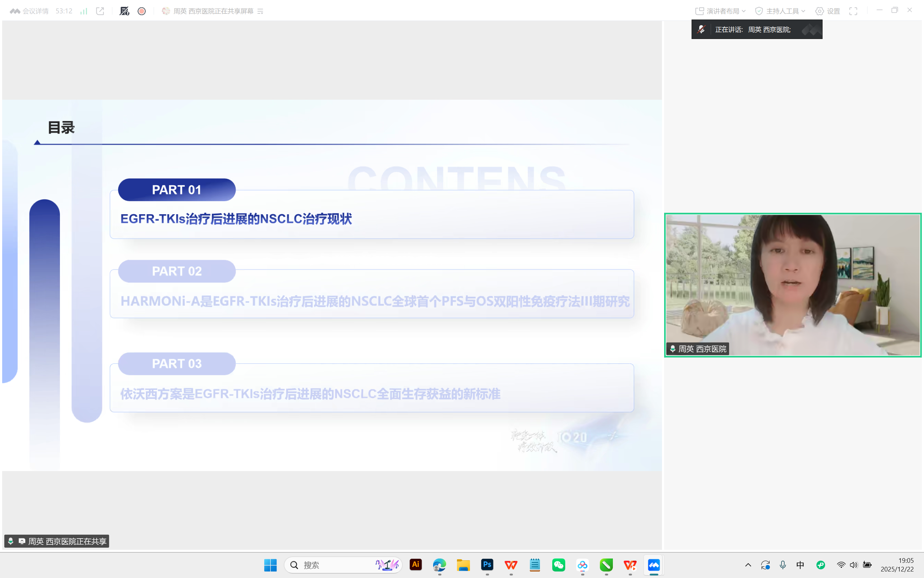Open the 会议详情 meeting details
Image resolution: width=924 pixels, height=578 pixels.
[x=29, y=11]
